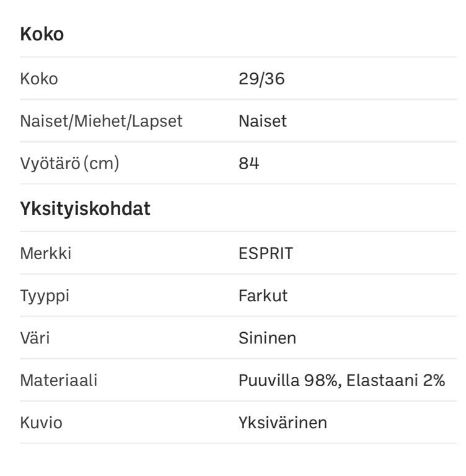Select the Yksivärinen pattern value
This screenshot has height=476, width=466.
tap(283, 422)
